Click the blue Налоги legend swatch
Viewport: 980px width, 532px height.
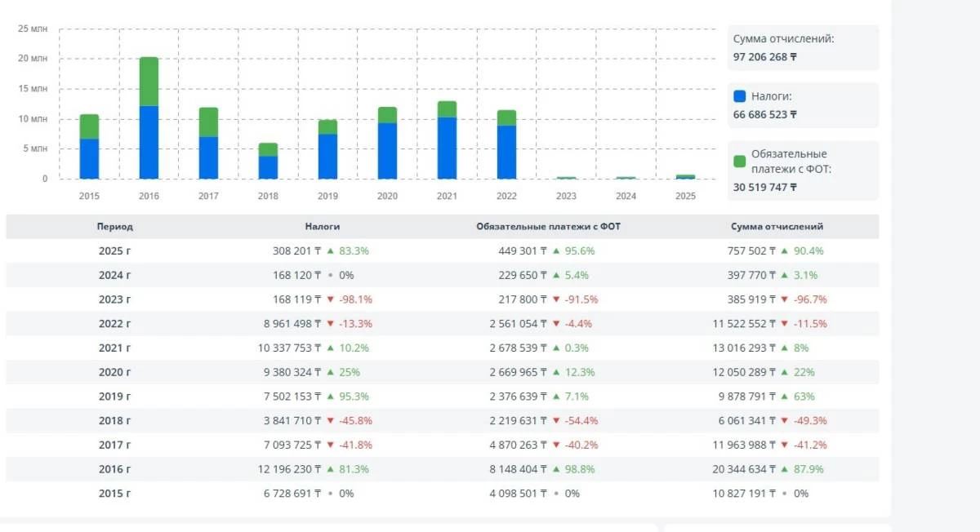coord(740,96)
